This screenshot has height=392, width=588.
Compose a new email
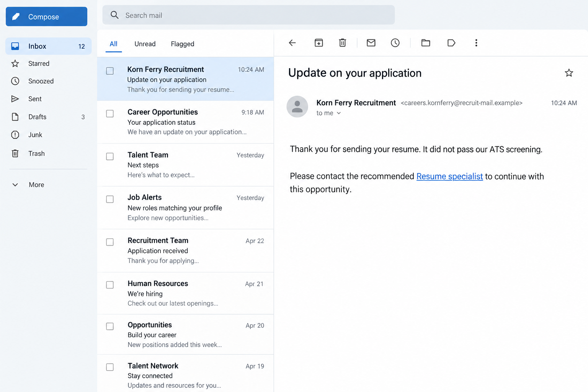[46, 16]
